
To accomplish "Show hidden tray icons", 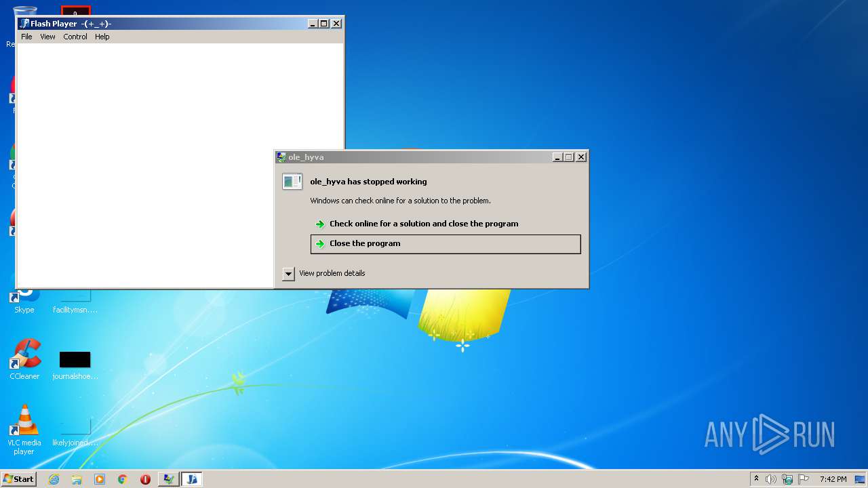I will coord(757,479).
